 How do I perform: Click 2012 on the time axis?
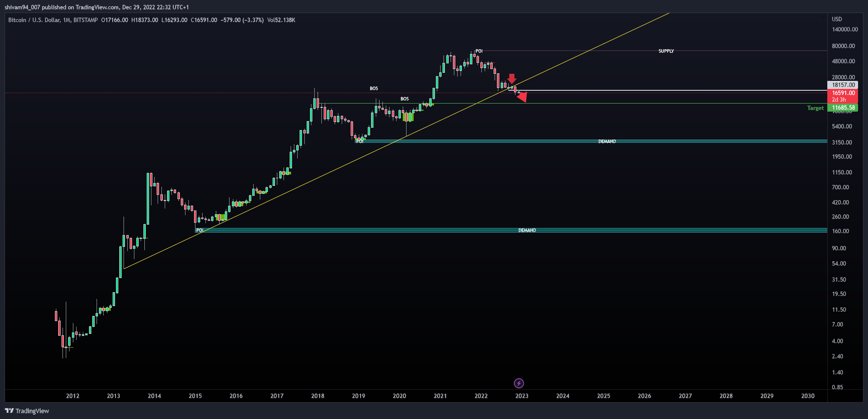coord(72,396)
